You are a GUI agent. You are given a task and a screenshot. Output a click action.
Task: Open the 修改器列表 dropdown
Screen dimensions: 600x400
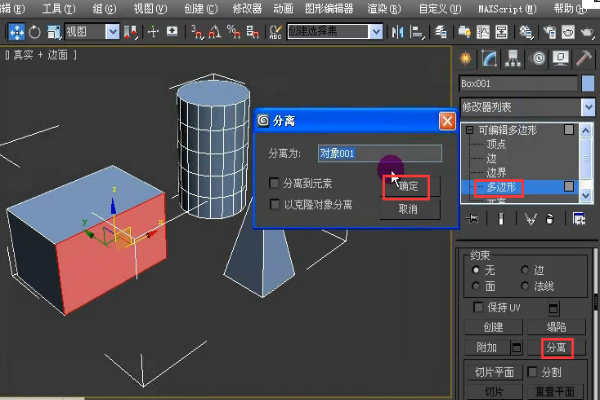coord(589,107)
